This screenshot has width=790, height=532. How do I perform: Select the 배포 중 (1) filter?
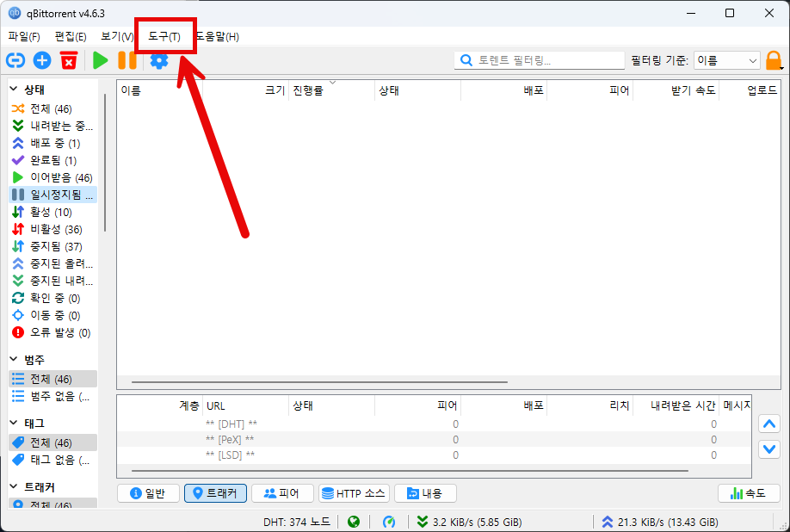[52, 143]
